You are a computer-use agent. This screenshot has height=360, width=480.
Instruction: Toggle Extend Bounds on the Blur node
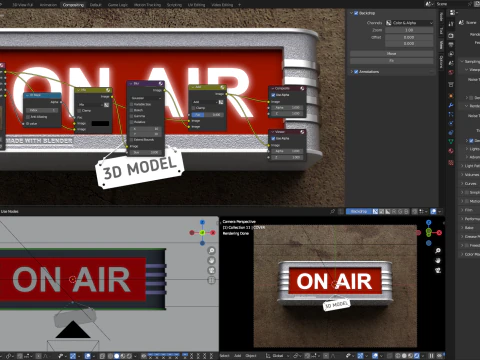[131, 140]
